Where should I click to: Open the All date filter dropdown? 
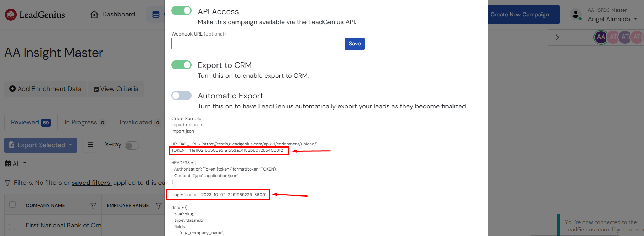pos(16,163)
